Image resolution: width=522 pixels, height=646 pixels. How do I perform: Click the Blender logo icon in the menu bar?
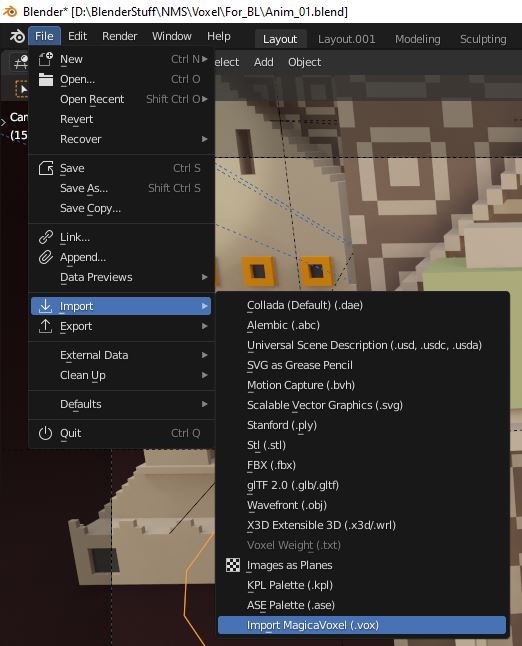click(17, 37)
